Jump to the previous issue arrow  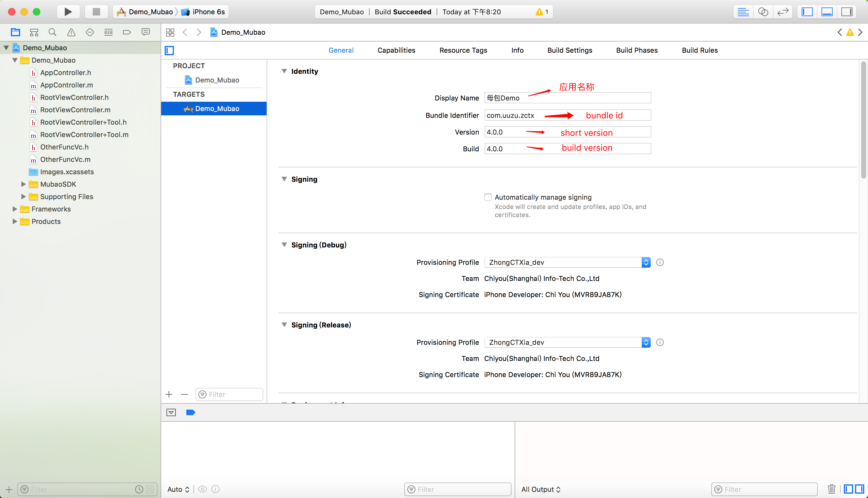[839, 32]
